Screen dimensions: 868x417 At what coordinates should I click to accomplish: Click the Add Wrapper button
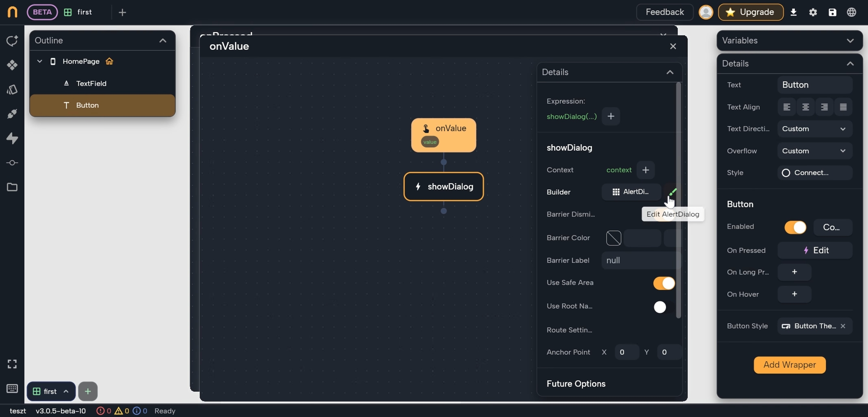pos(789,365)
